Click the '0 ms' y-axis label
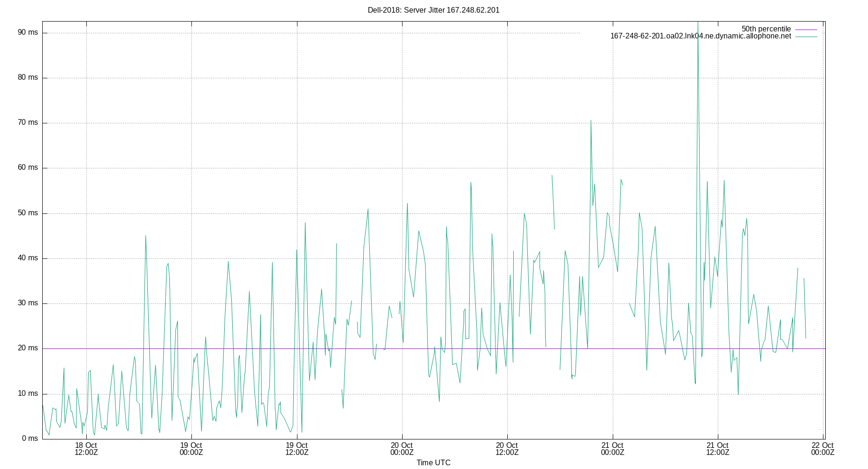868x469 pixels. 30,439
